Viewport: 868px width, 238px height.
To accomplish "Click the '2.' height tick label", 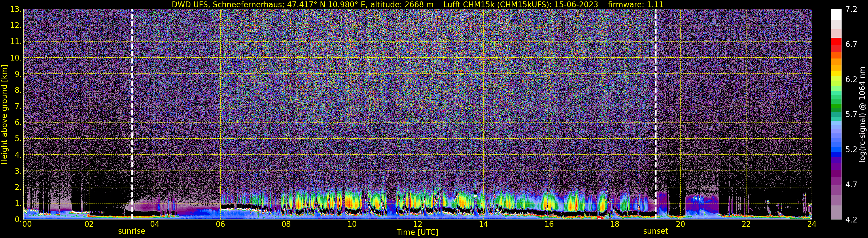I will [18, 187].
